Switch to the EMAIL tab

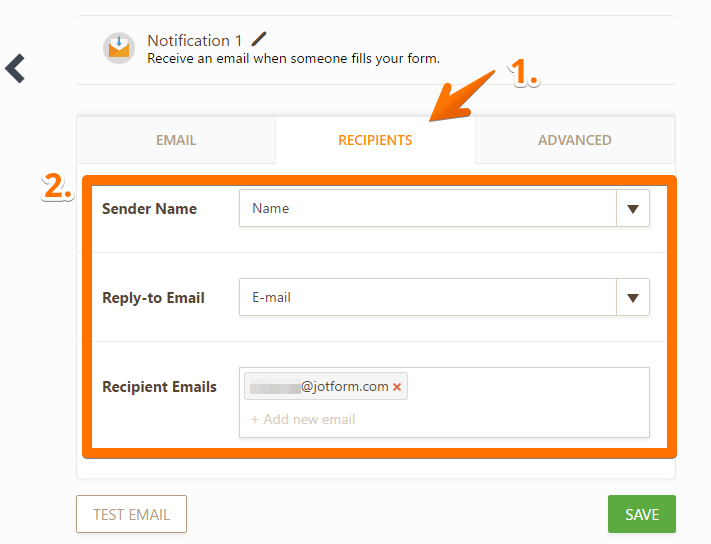pos(176,140)
